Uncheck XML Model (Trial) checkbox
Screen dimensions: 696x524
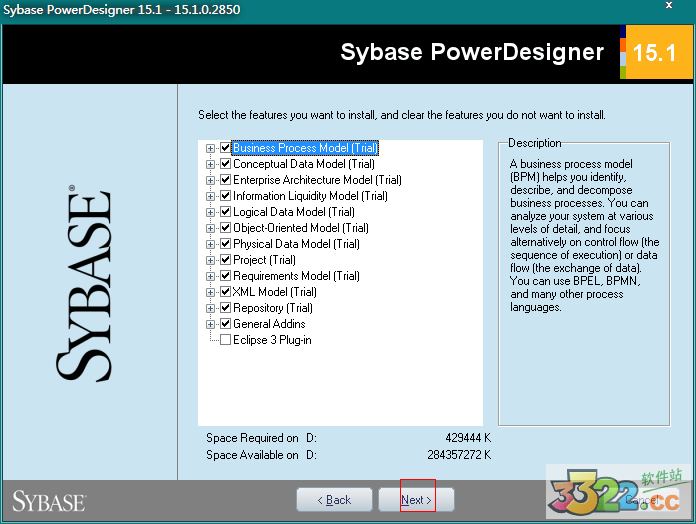225,292
